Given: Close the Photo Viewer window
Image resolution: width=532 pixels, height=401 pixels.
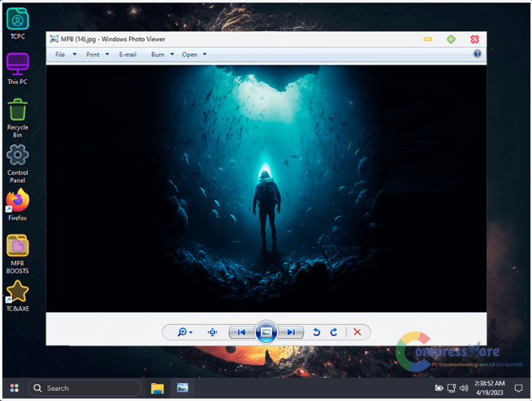Looking at the screenshot, I should pyautogui.click(x=475, y=39).
